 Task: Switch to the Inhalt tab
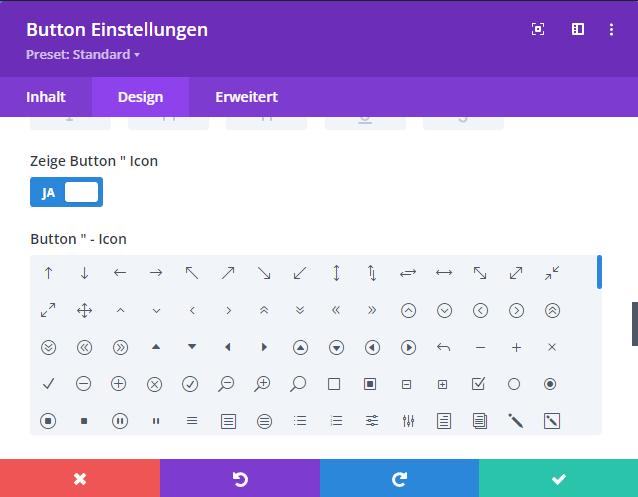click(x=46, y=97)
